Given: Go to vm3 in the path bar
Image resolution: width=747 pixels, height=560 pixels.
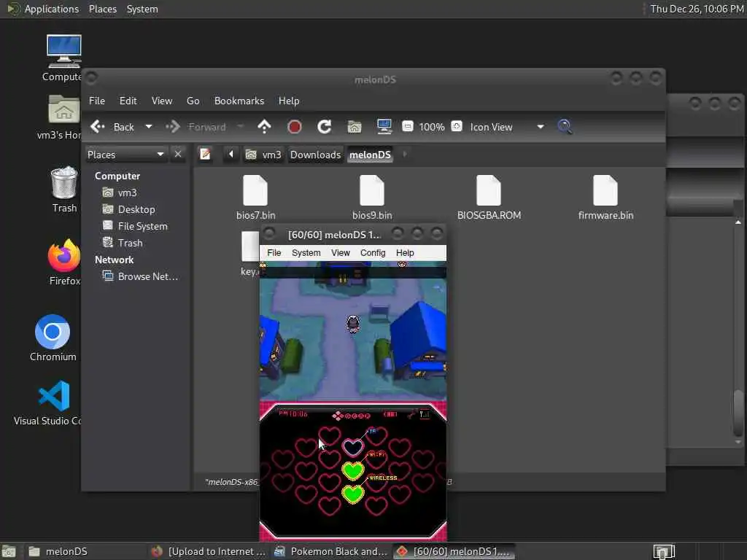Looking at the screenshot, I should (263, 155).
